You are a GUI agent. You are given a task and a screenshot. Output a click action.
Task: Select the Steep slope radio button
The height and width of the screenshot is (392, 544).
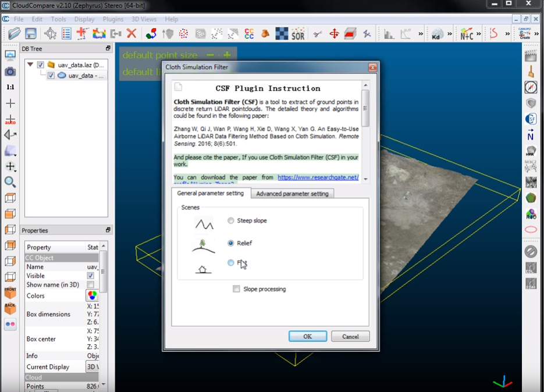pyautogui.click(x=231, y=220)
